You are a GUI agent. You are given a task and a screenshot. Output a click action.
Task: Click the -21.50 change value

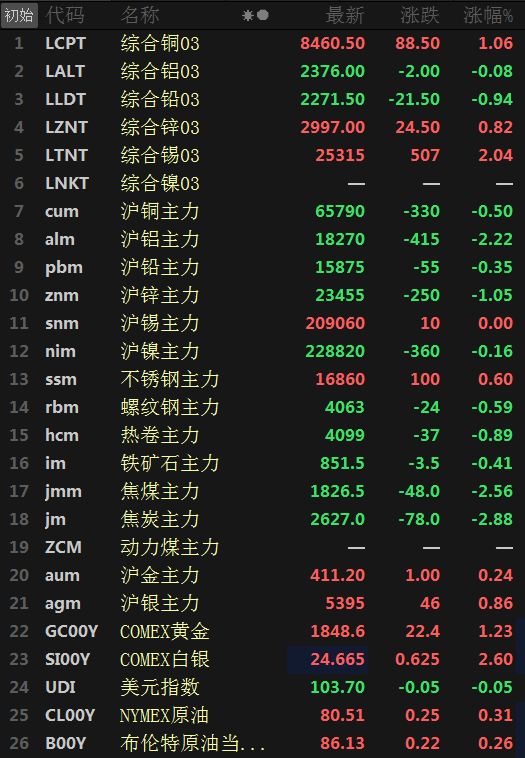pyautogui.click(x=414, y=100)
